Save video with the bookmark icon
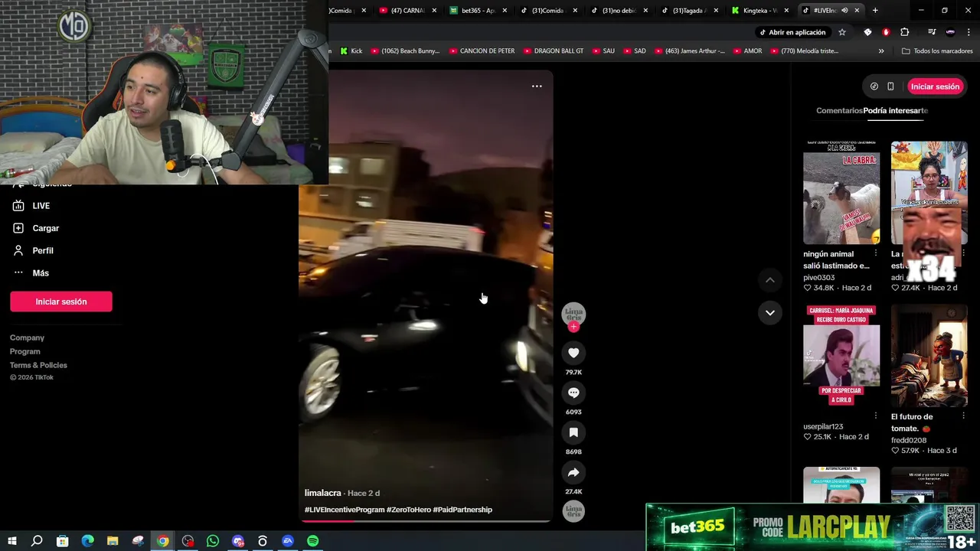 (x=573, y=432)
